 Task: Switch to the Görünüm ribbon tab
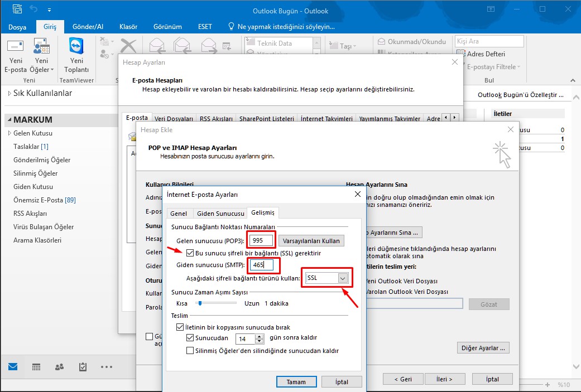point(167,27)
